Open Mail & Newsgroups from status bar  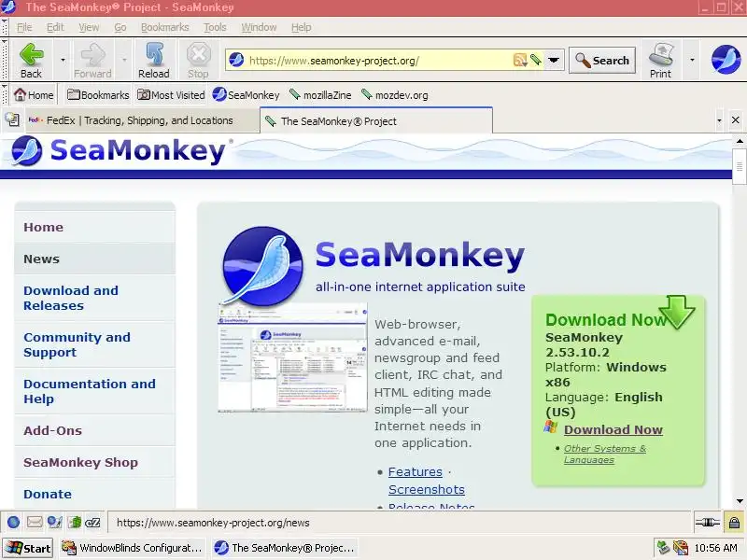(x=35, y=523)
